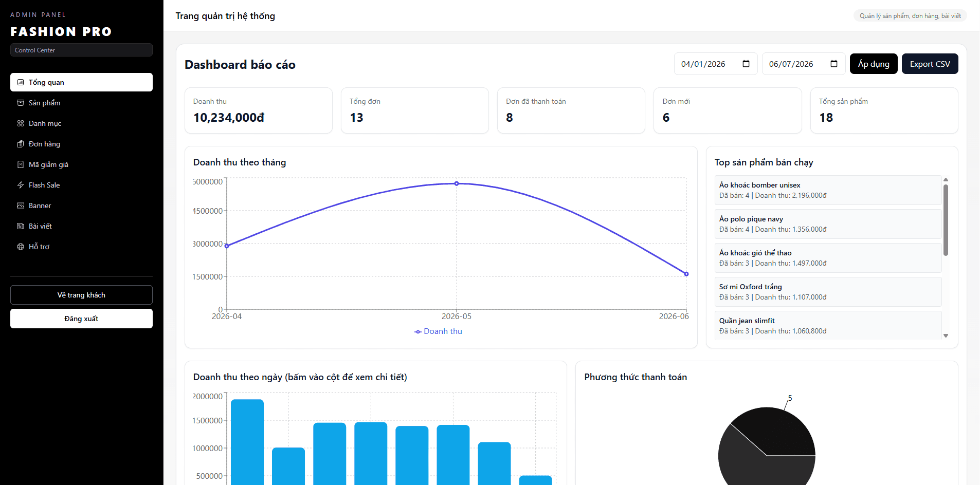Click the Đơn hàng clipboard icon

click(21, 144)
